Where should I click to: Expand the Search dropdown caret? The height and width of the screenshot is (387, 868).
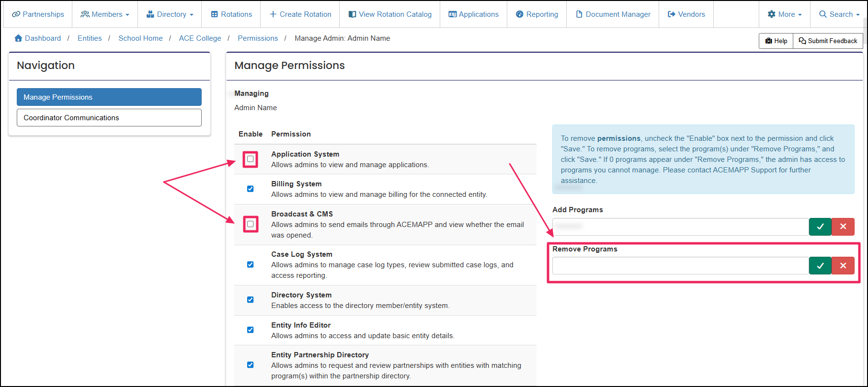[858, 15]
